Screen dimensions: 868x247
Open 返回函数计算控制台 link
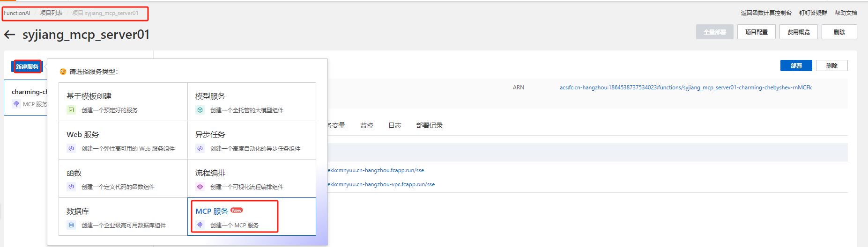pyautogui.click(x=766, y=13)
